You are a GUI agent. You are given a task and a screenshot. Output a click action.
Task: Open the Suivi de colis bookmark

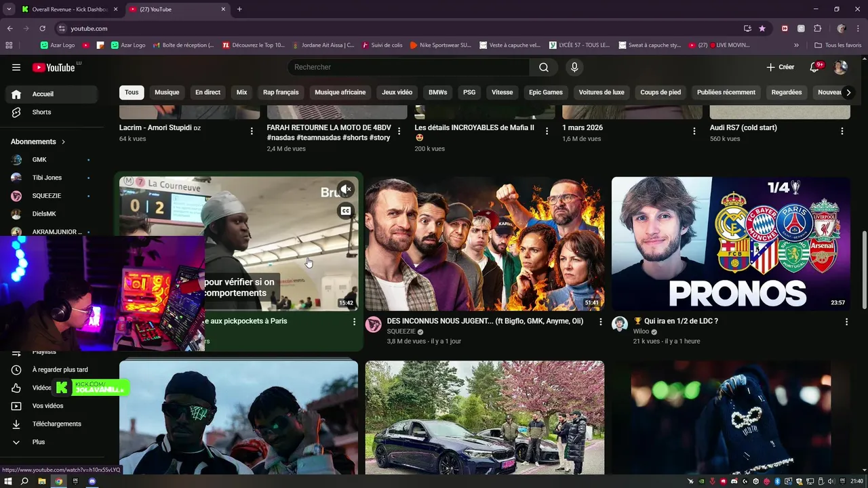pos(382,45)
